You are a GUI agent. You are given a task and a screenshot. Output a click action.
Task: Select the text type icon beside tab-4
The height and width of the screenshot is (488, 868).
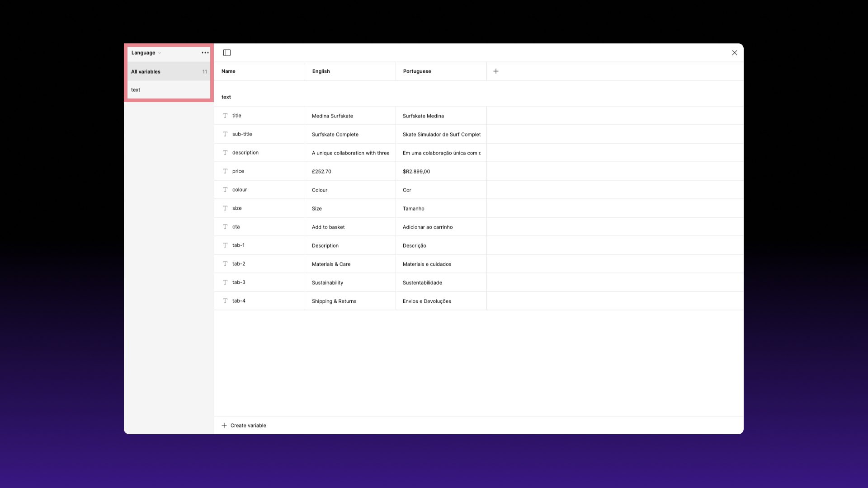225,300
